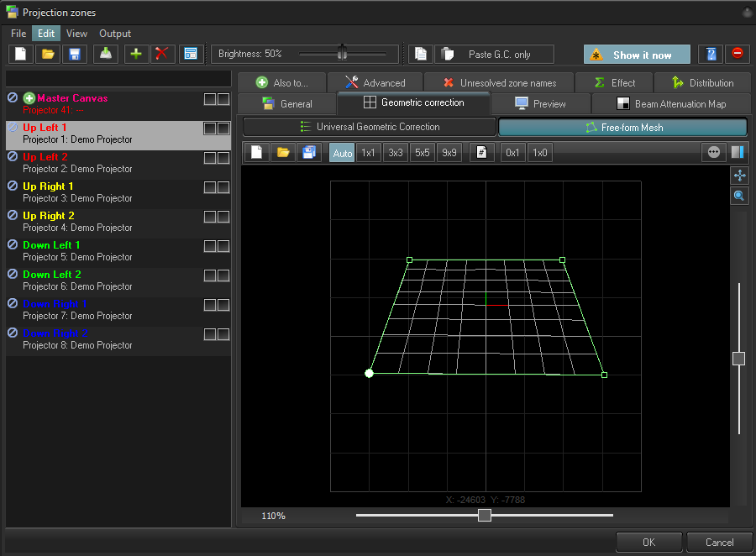Activate the pan move tool beside mesh view

(739, 176)
